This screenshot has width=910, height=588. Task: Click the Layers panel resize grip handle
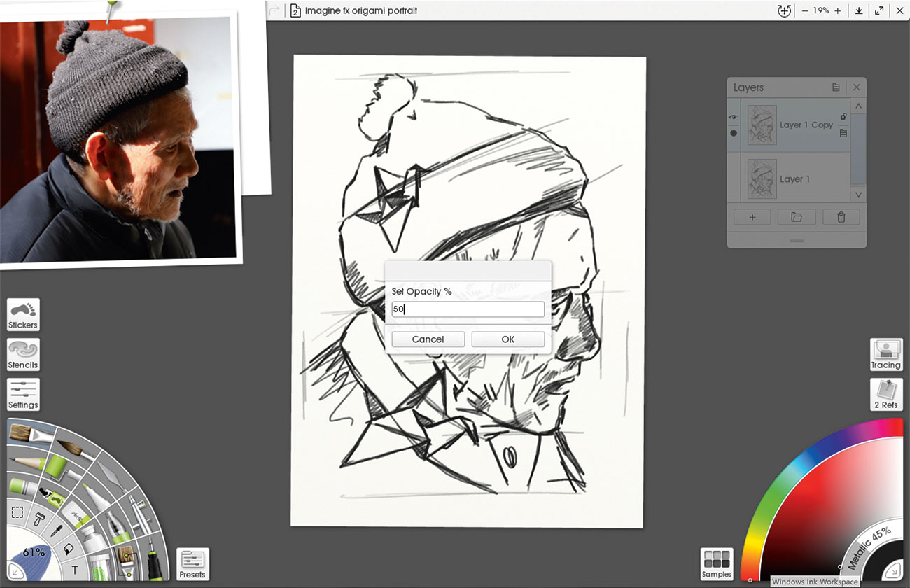click(x=797, y=240)
